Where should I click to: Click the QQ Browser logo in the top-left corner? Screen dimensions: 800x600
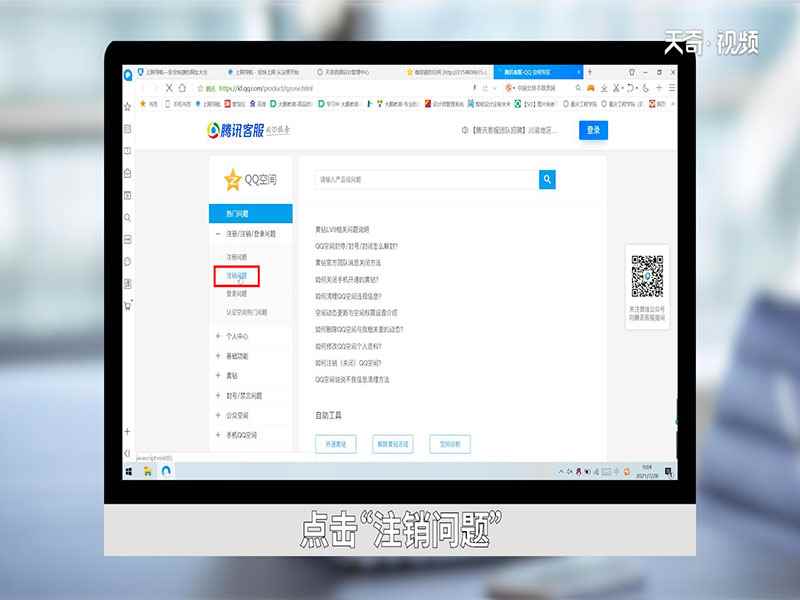[128, 73]
